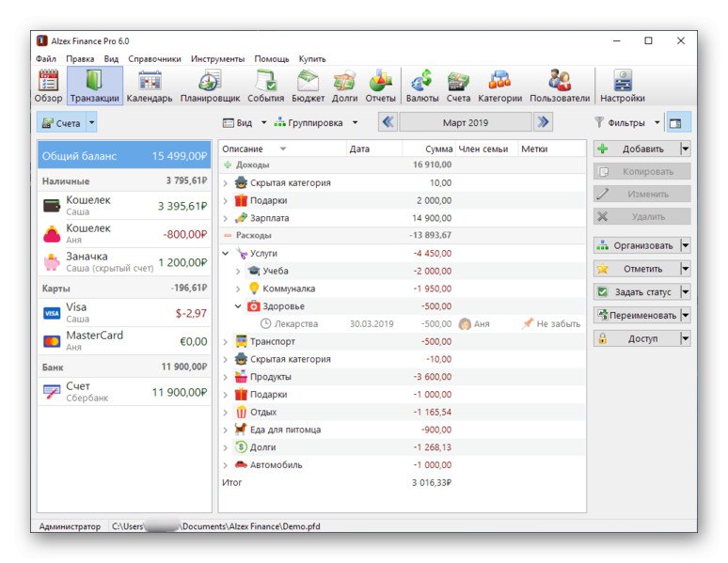This screenshot has height=563, width=728.
Task: Toggle the side panel layout icon
Action: coord(677,123)
